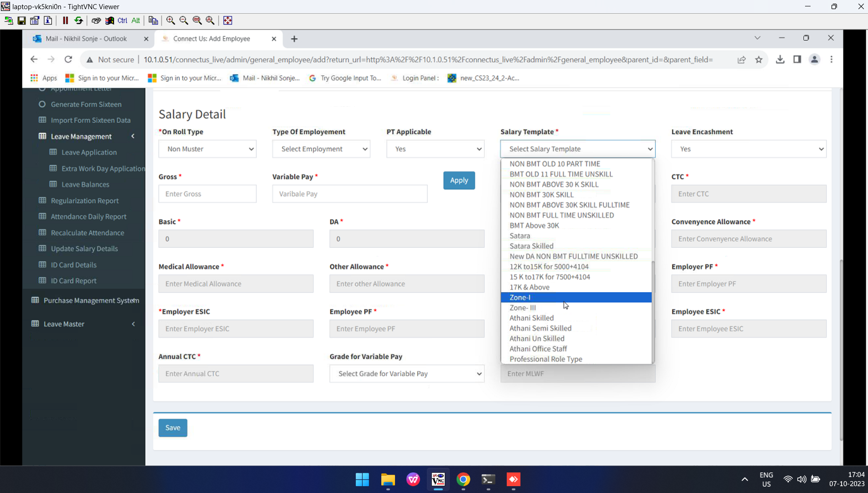This screenshot has height=493, width=868.
Task: Toggle full screen icon in TightVNC toolbar
Action: [x=228, y=21]
